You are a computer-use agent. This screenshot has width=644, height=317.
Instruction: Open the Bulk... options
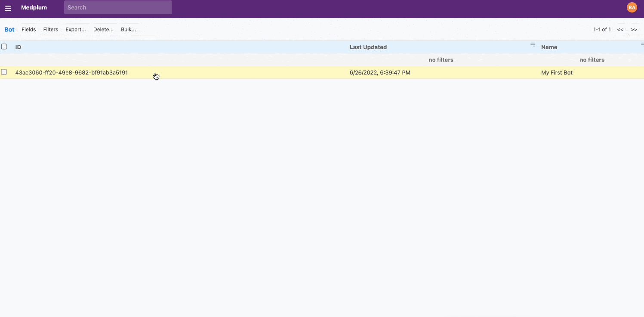click(128, 29)
